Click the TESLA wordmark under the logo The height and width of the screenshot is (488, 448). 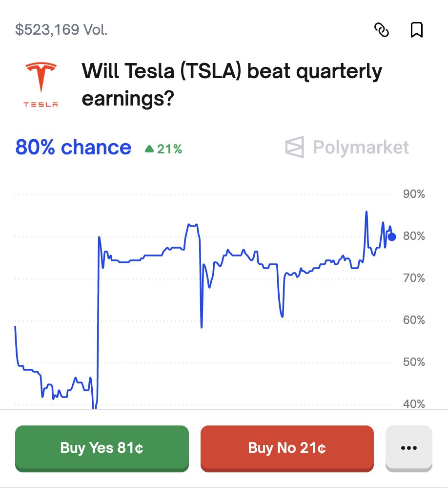coord(41,104)
